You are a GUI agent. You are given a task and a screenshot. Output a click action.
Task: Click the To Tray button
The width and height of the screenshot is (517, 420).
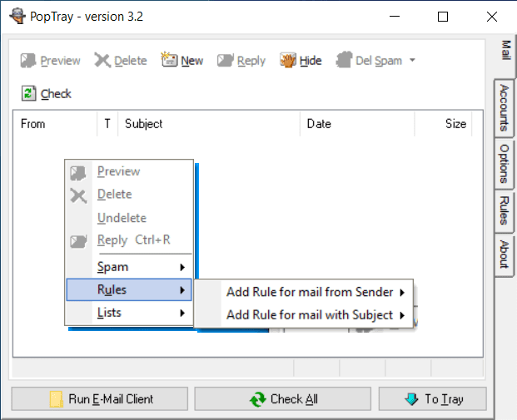(433, 399)
